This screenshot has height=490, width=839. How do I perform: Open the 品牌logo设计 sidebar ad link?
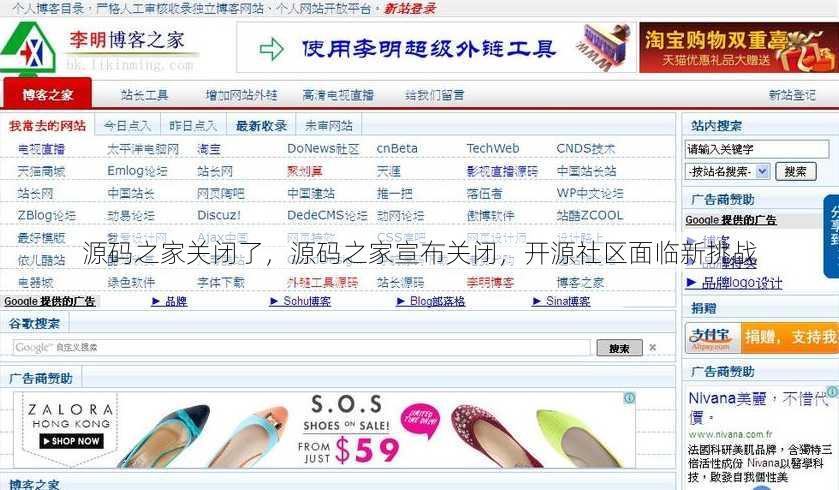735,282
